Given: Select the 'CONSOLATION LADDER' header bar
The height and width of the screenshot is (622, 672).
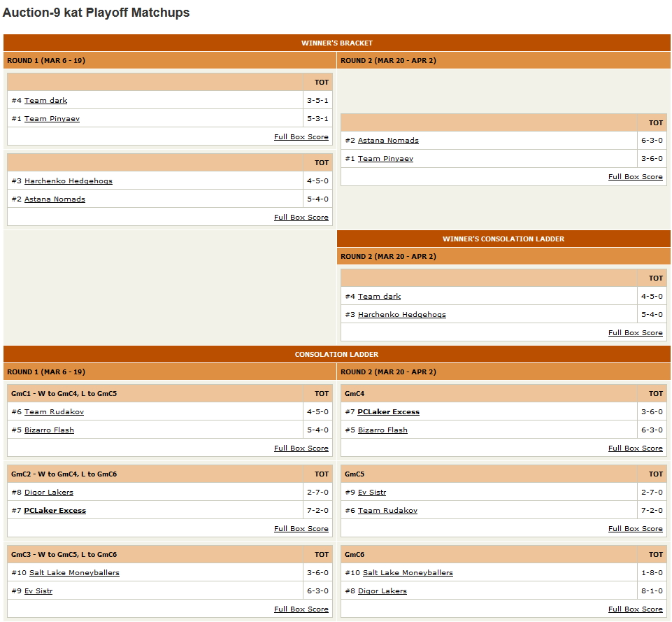Looking at the screenshot, I should tap(337, 355).
